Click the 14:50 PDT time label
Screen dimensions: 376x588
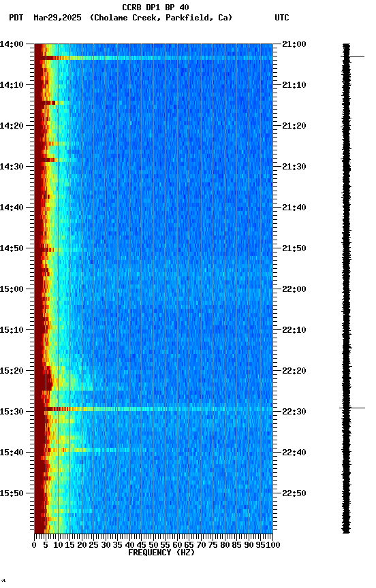point(12,248)
